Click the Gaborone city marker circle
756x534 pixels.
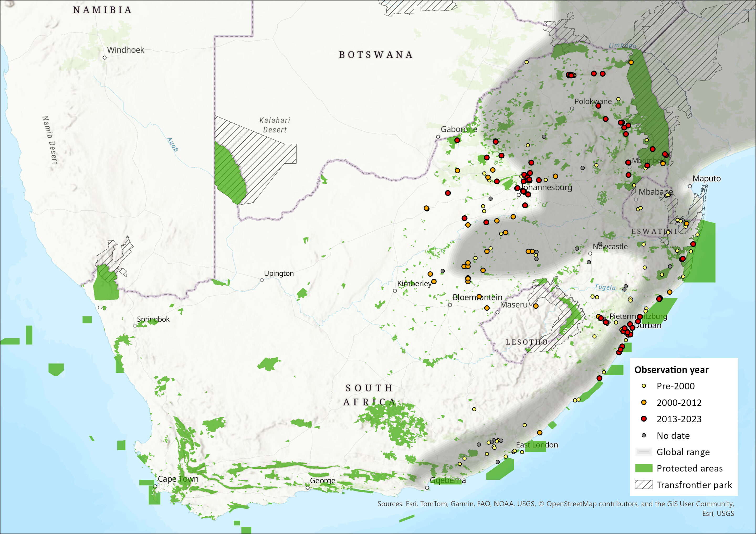click(x=438, y=137)
